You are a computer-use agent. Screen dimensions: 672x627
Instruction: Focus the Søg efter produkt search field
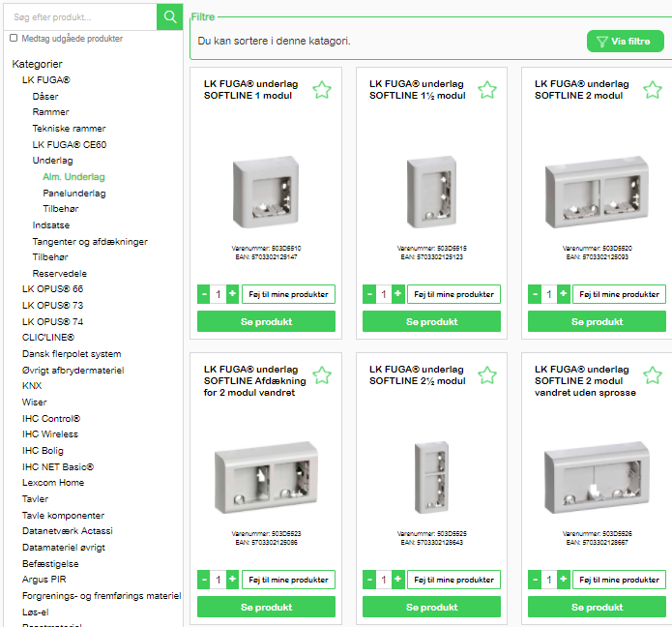pos(80,16)
